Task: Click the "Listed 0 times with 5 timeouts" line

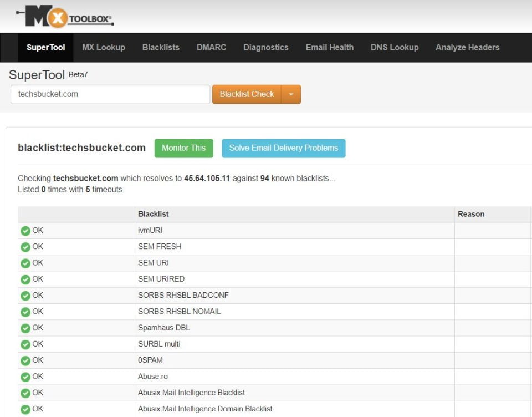Action: point(70,190)
